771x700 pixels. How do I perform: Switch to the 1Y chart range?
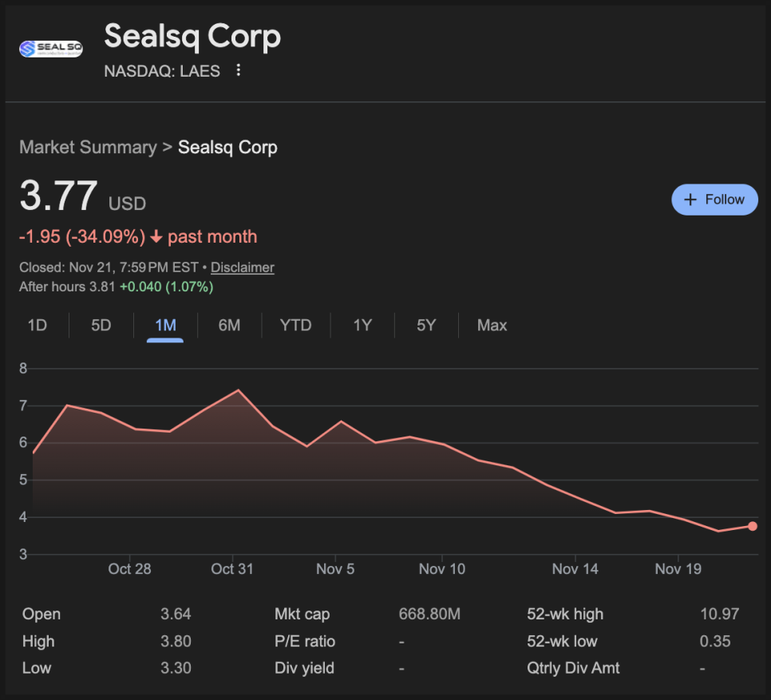[x=362, y=325]
